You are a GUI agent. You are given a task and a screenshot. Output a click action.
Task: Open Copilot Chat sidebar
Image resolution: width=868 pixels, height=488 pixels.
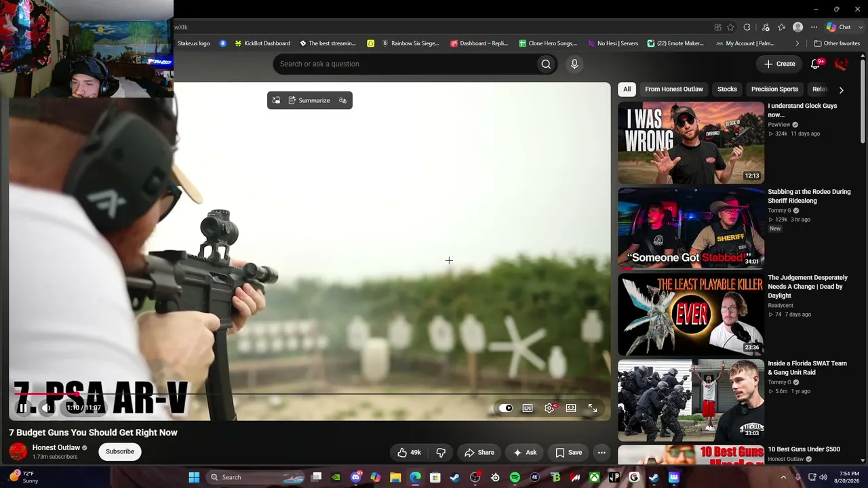pyautogui.click(x=840, y=27)
